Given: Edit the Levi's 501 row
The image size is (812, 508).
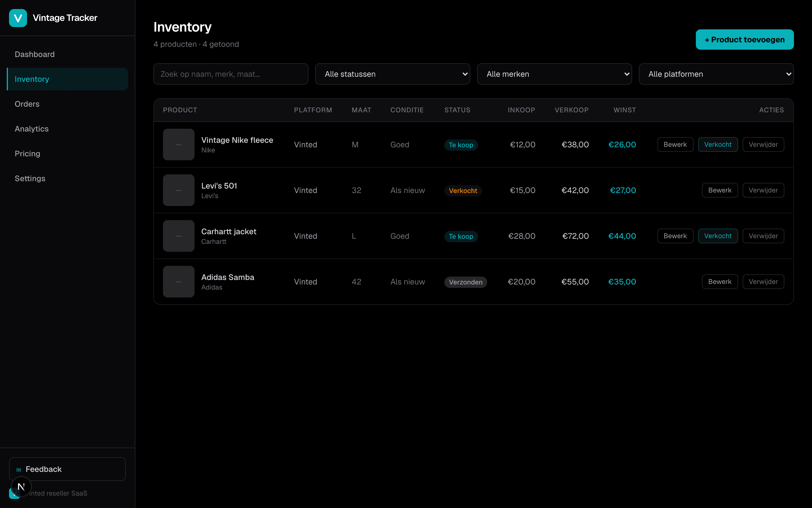Looking at the screenshot, I should [x=720, y=190].
